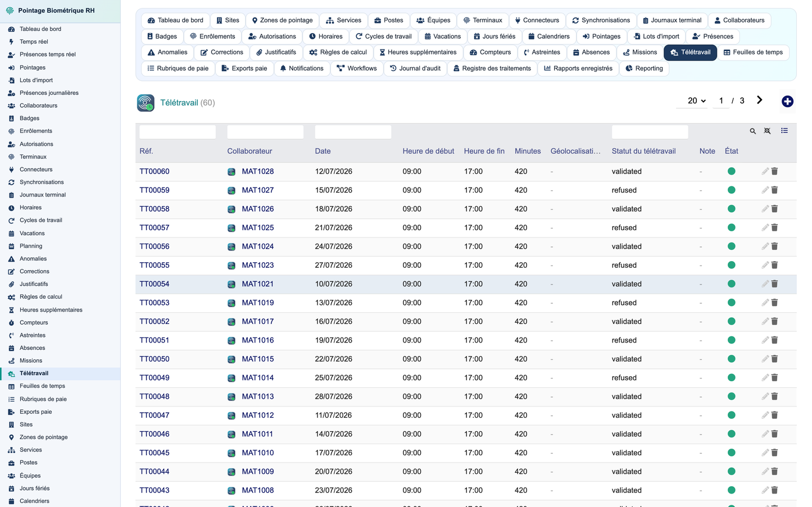Sort by Statut du télétravail column header
The height and width of the screenshot is (507, 812).
click(643, 151)
